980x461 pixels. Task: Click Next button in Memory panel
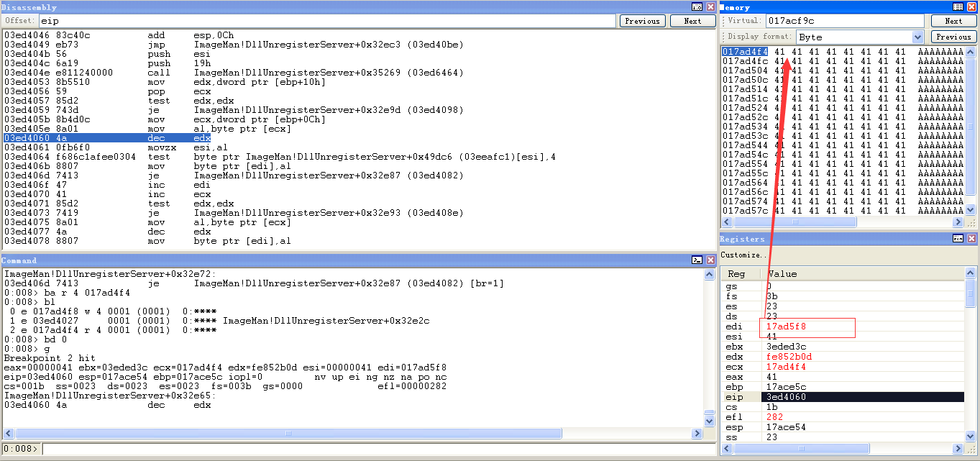click(x=953, y=21)
